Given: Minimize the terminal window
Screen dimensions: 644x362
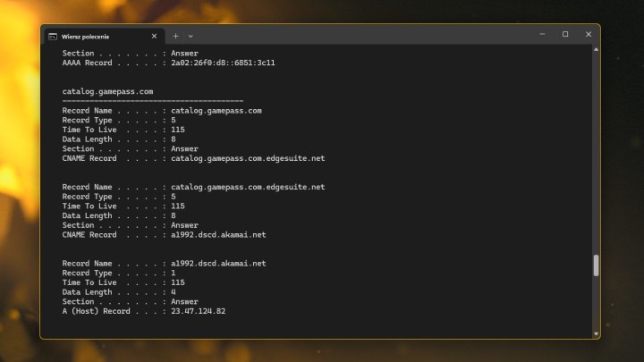Looking at the screenshot, I should point(542,34).
